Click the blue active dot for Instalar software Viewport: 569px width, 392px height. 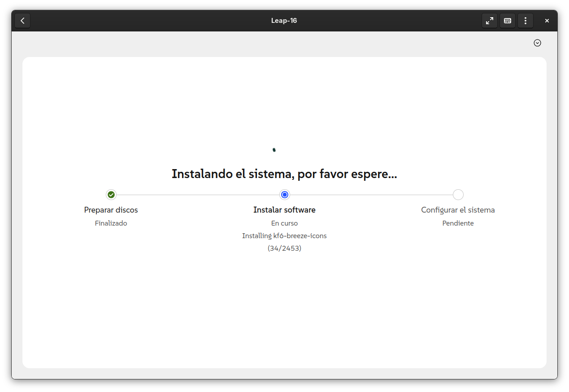coord(284,195)
